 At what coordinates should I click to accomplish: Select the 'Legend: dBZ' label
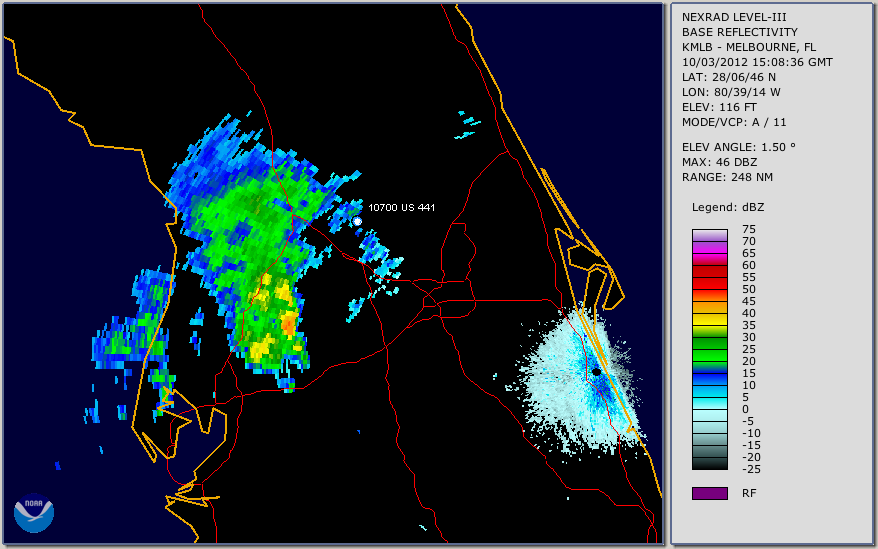[x=728, y=207]
